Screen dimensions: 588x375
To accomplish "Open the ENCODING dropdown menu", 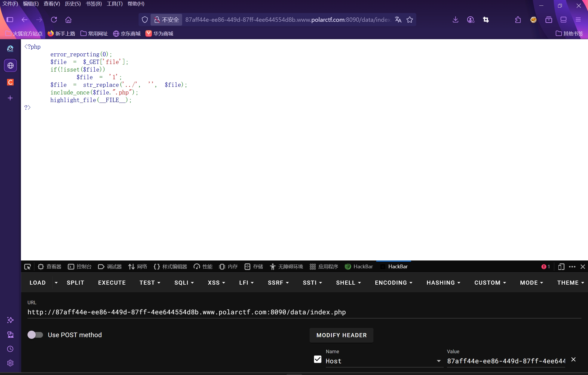I will [x=394, y=283].
